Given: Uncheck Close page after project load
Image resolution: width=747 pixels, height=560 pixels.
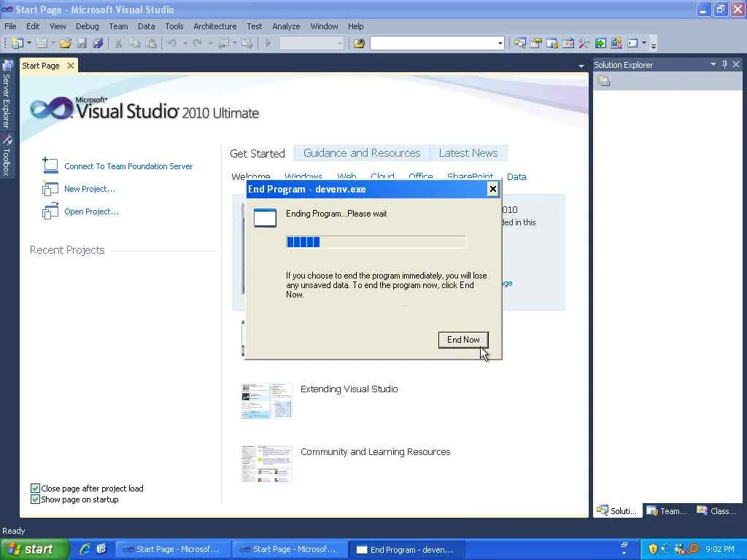Looking at the screenshot, I should (x=35, y=488).
